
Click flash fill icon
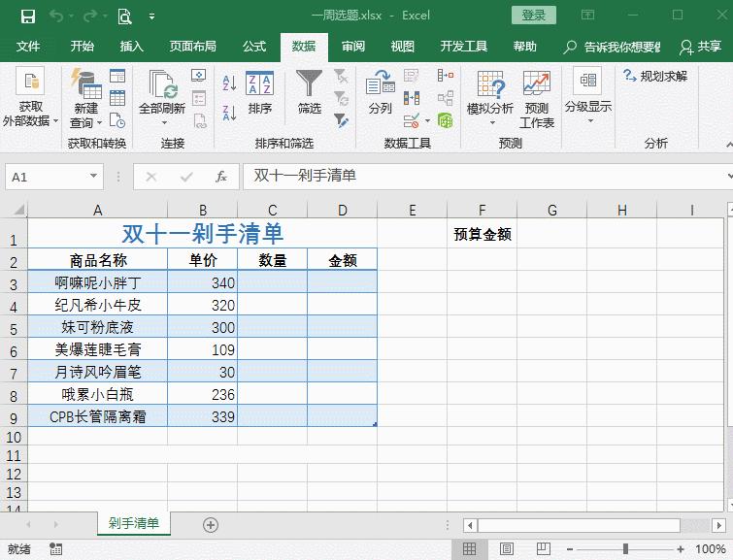[x=411, y=76]
